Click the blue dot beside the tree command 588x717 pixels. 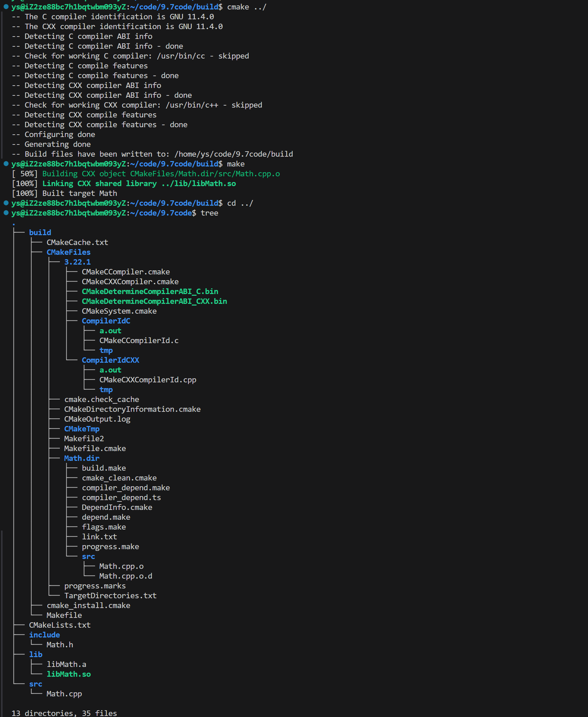(x=6, y=213)
